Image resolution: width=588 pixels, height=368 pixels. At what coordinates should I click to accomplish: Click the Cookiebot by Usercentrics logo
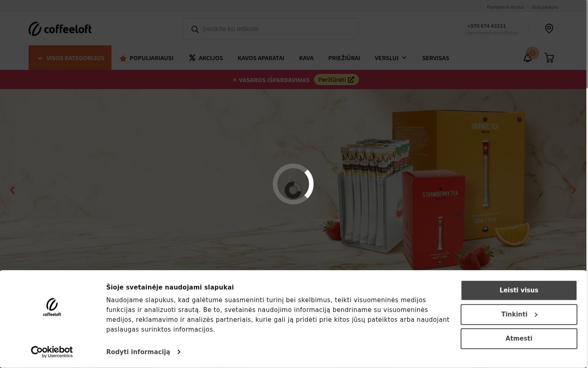click(52, 352)
